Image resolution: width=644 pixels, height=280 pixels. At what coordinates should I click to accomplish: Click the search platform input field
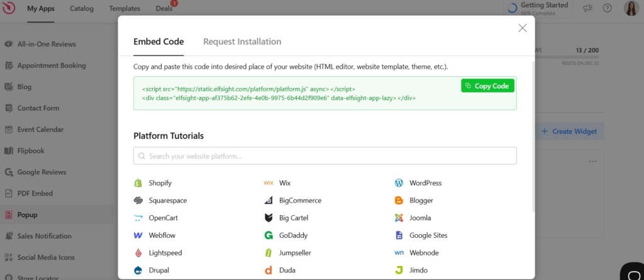(x=325, y=156)
